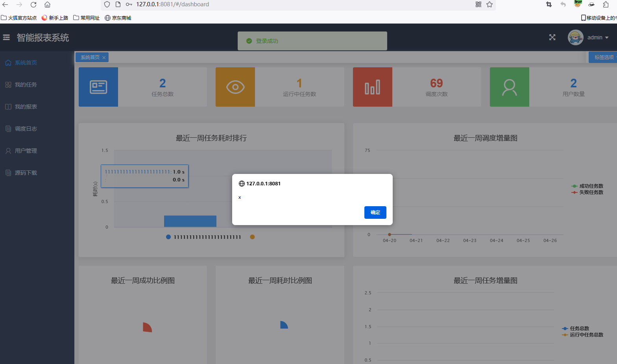This screenshot has height=364, width=617.
Task: Click the shield tracking-protection icon
Action: pyautogui.click(x=107, y=4)
